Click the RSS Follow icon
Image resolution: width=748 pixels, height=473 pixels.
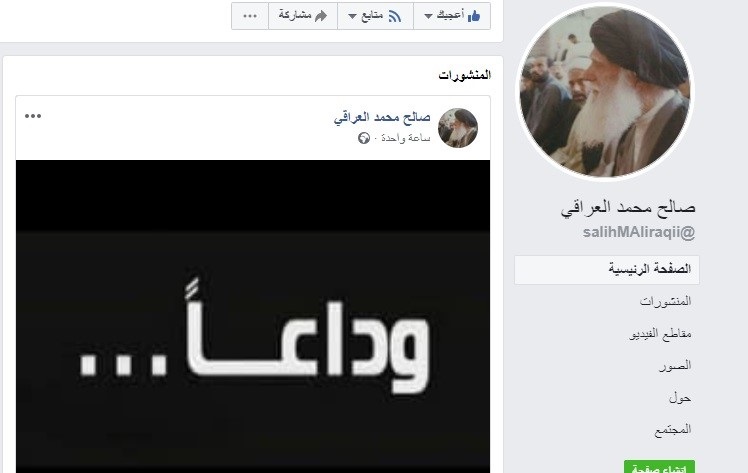pos(394,16)
